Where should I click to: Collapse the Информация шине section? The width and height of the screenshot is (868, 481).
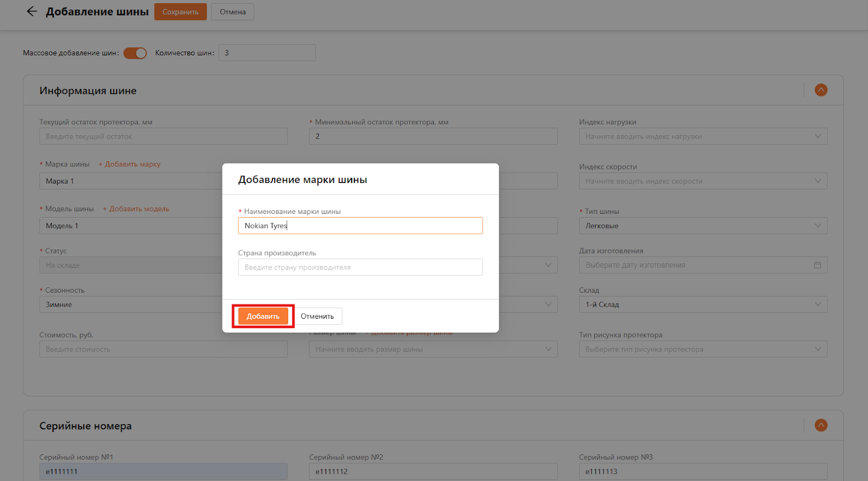821,90
